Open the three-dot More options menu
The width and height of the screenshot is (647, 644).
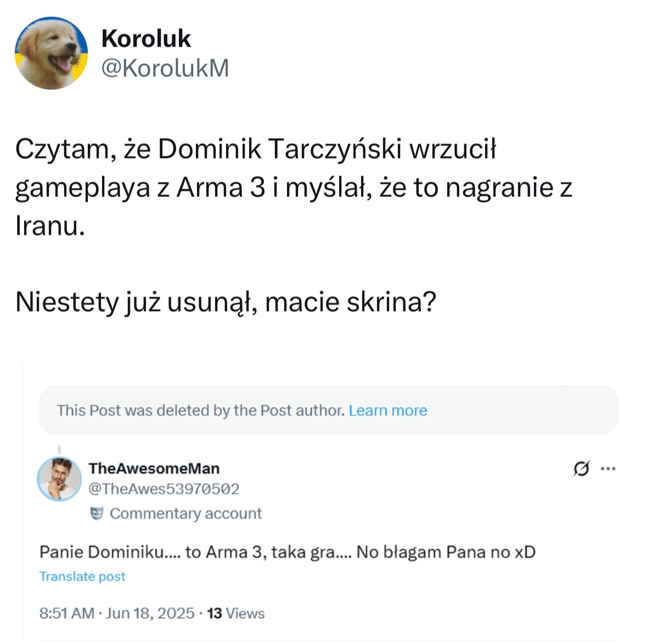click(x=608, y=468)
